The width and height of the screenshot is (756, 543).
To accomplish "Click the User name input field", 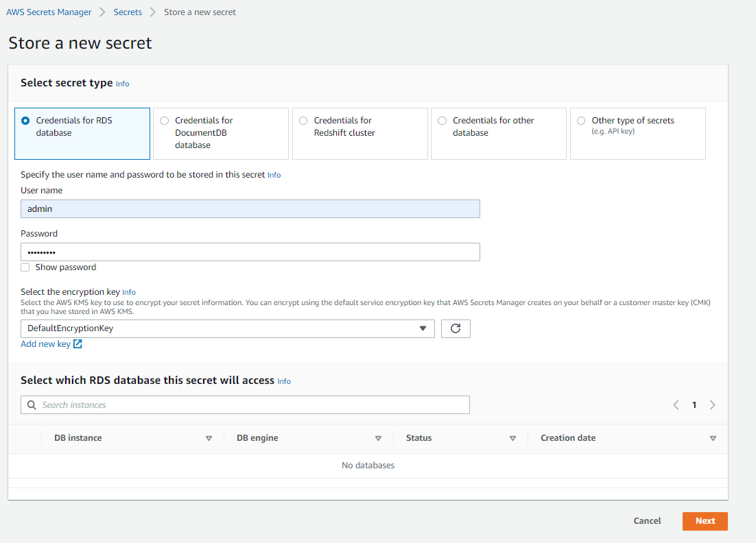I will [250, 209].
